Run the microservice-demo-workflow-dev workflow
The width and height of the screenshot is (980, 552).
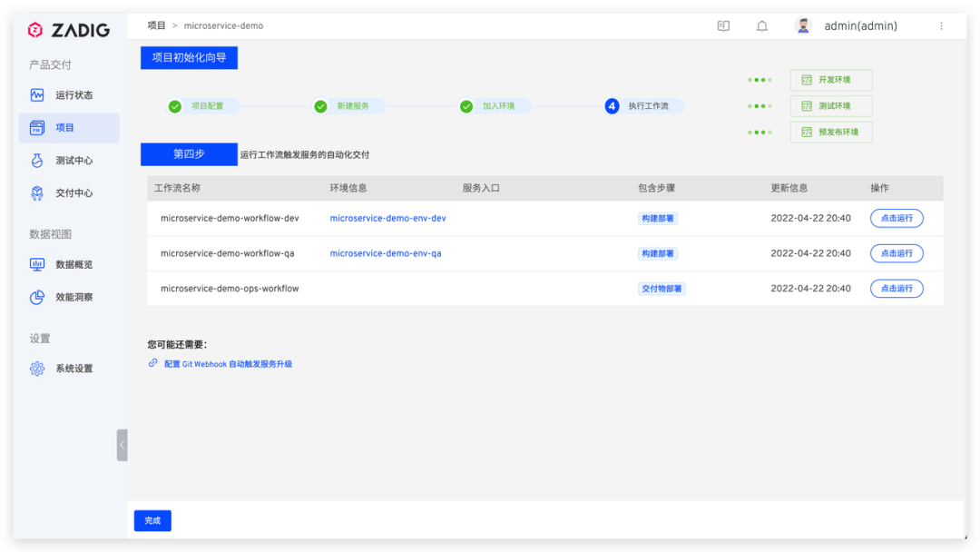[897, 218]
